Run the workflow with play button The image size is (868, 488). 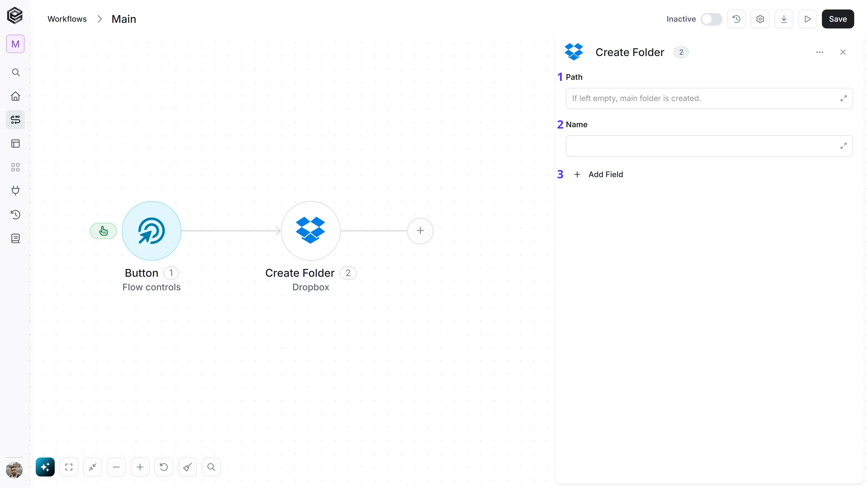(x=808, y=19)
